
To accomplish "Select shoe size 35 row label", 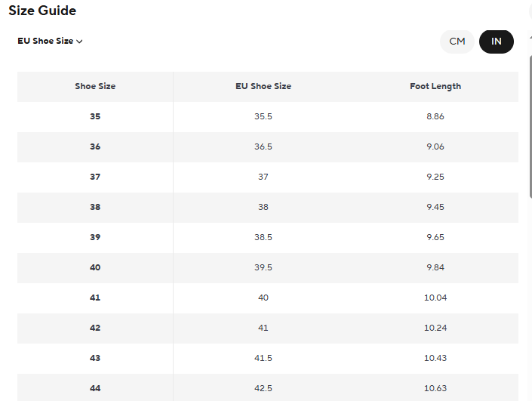I will [95, 116].
